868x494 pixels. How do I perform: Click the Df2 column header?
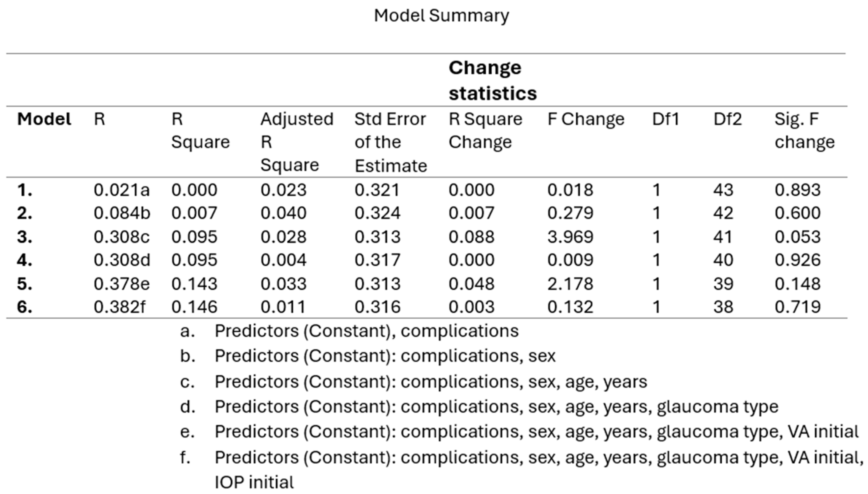(x=728, y=119)
